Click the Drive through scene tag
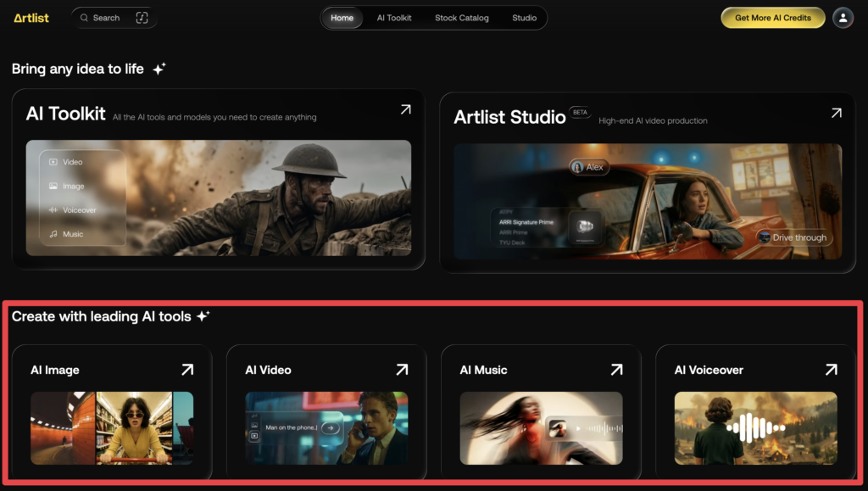The height and width of the screenshot is (491, 868). coord(793,237)
